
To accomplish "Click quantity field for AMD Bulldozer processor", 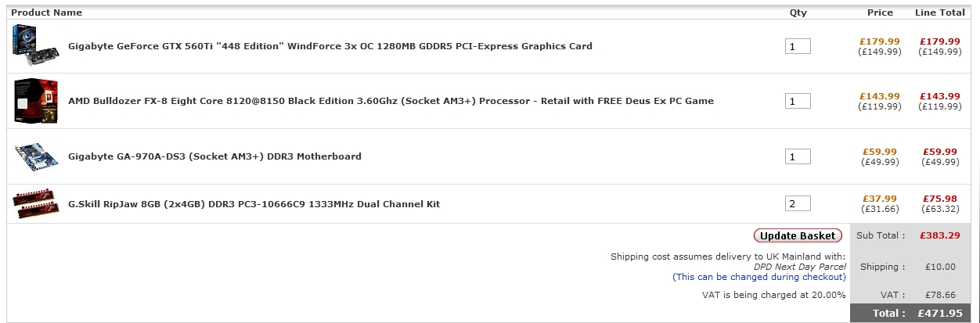I will tap(798, 102).
